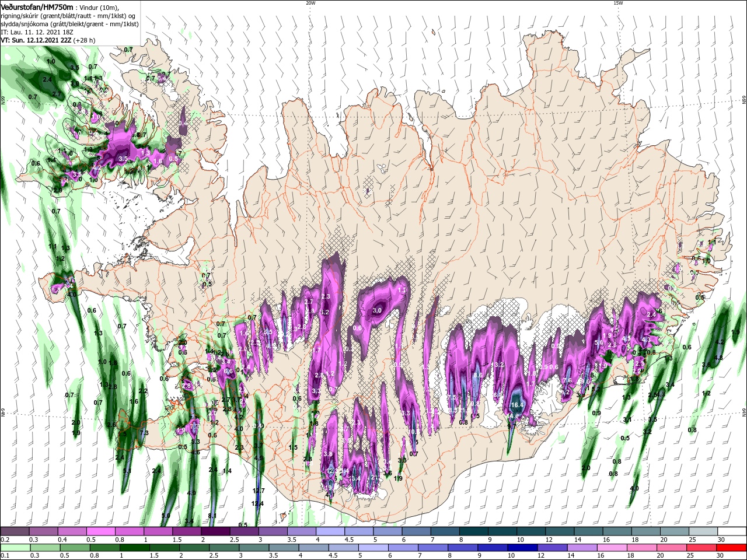Click the 4.8 rain value off the east coast
The image size is (747, 560).
(719, 358)
